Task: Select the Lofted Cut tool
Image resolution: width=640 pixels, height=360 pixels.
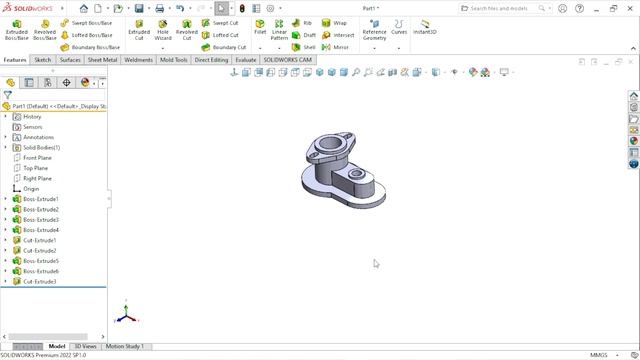Action: coord(220,35)
